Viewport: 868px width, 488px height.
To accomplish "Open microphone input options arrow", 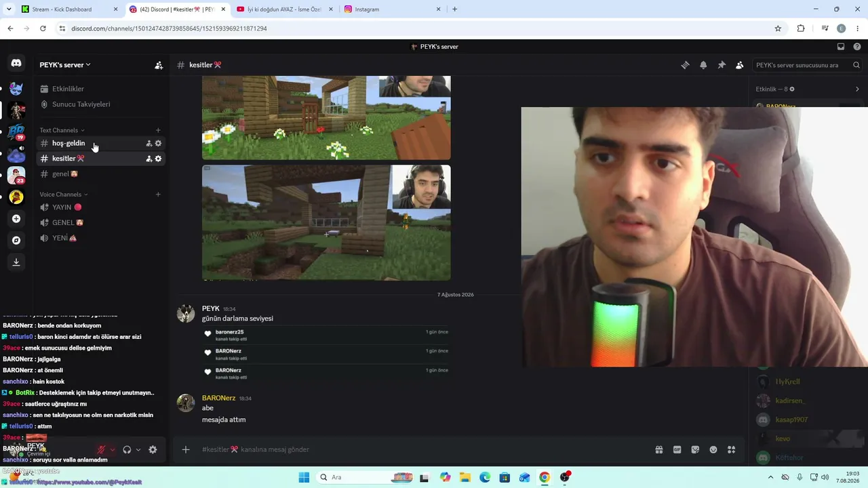I will (x=113, y=449).
